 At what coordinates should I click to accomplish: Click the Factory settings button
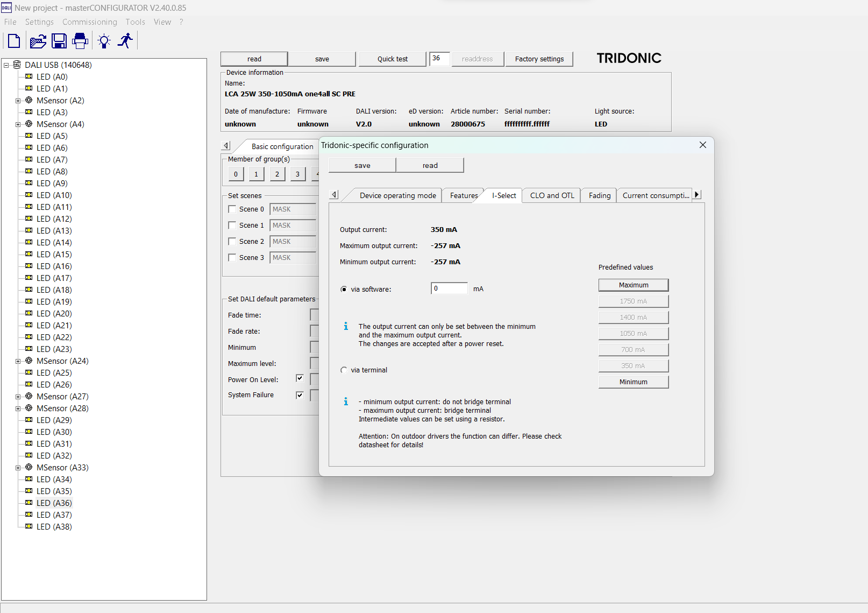point(539,59)
